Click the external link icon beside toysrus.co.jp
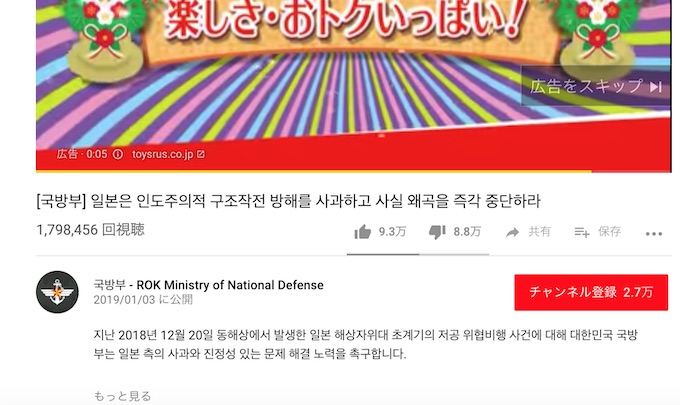 point(201,154)
